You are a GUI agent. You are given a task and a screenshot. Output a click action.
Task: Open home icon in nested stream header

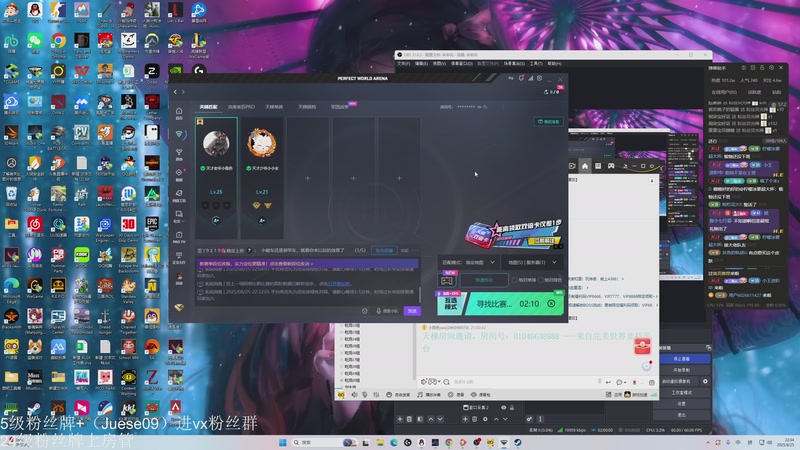coord(585,166)
